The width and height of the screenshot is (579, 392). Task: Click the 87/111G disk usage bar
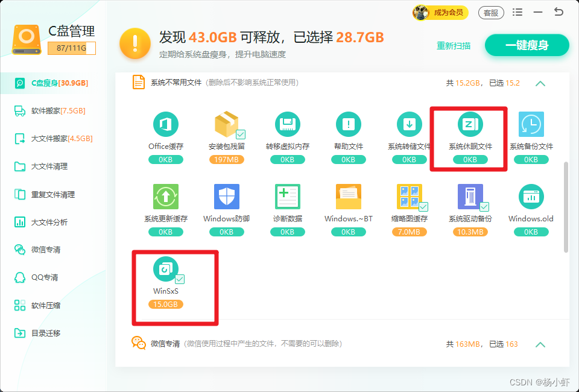(x=72, y=48)
